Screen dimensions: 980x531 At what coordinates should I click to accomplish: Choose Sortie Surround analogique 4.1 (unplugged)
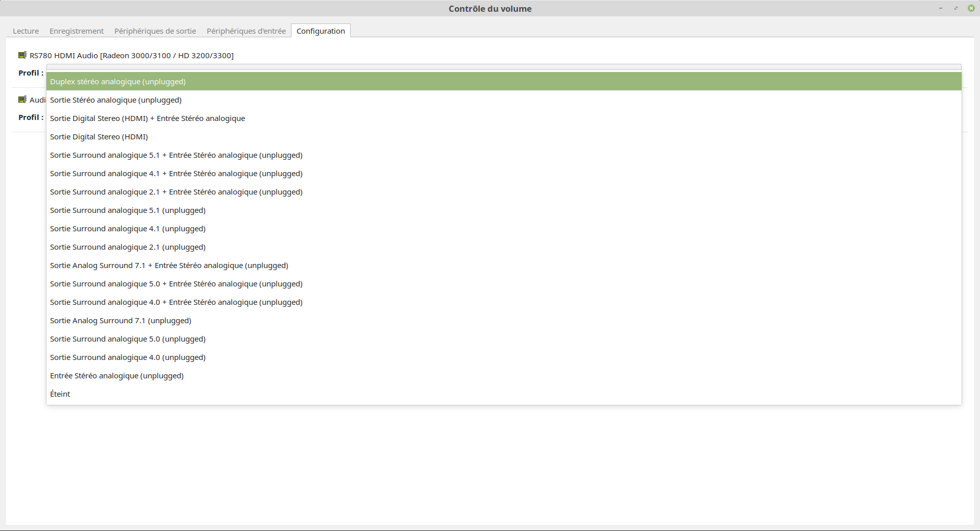pyautogui.click(x=128, y=229)
